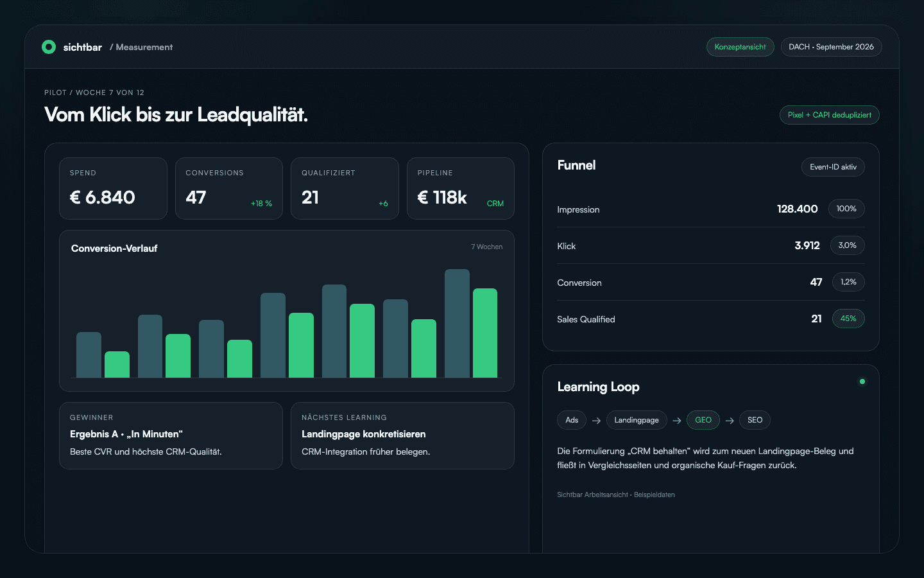Click the green 45% badge
924x578 pixels.
point(848,319)
